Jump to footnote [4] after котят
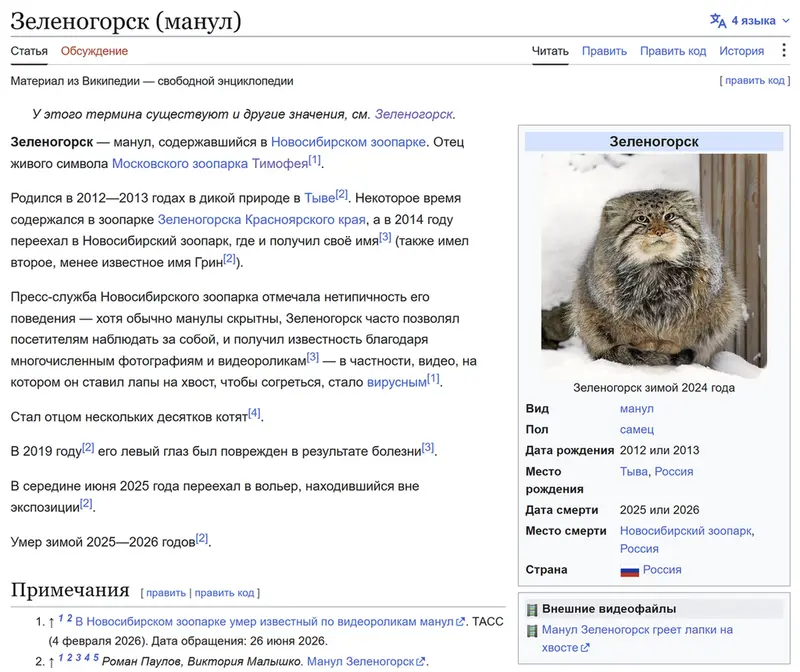Image resolution: width=800 pixels, height=672 pixels. 254,413
